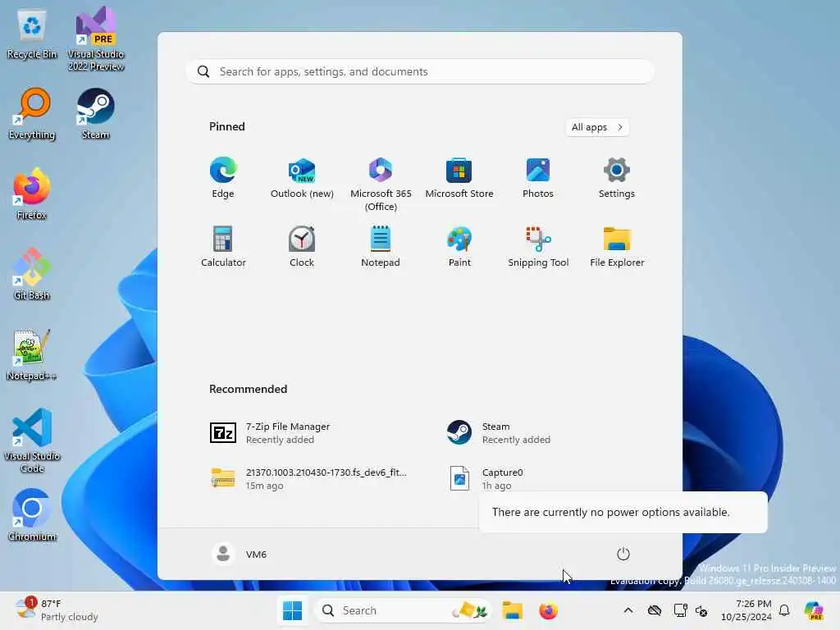Select the Everything desktop shortcut
840x630 pixels.
coord(32,113)
